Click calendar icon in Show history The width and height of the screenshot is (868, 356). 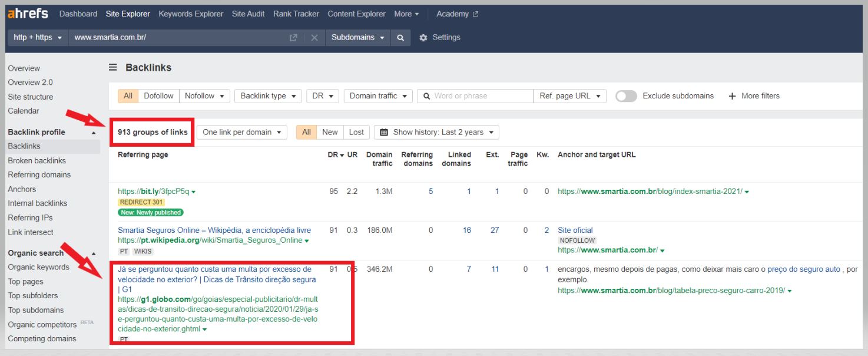coord(384,132)
